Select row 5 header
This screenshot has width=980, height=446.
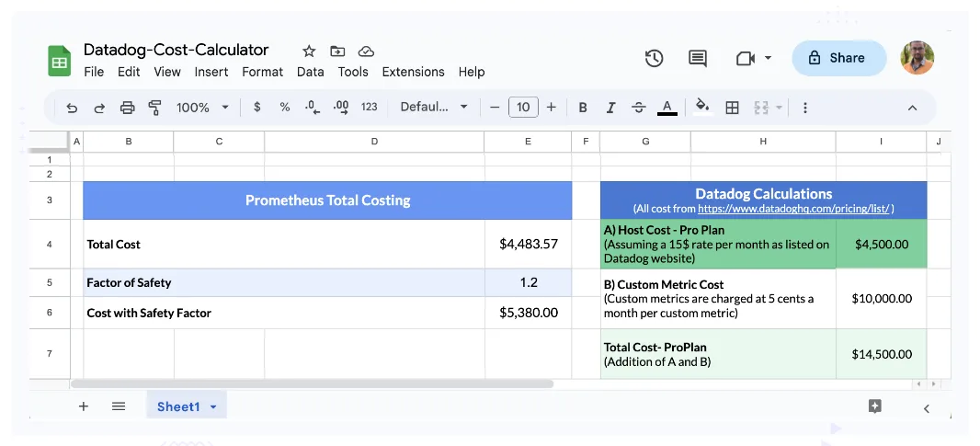tap(50, 282)
